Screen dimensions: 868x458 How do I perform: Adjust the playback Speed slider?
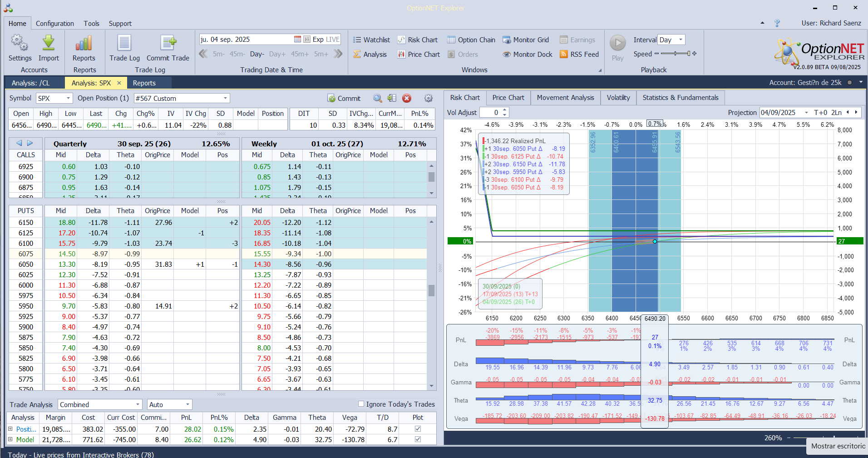(x=676, y=54)
